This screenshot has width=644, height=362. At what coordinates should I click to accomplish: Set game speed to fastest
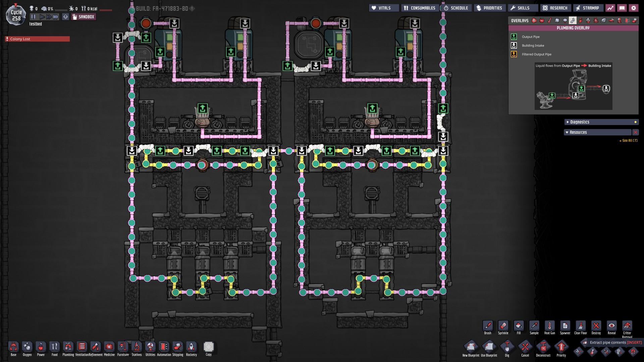pyautogui.click(x=56, y=17)
